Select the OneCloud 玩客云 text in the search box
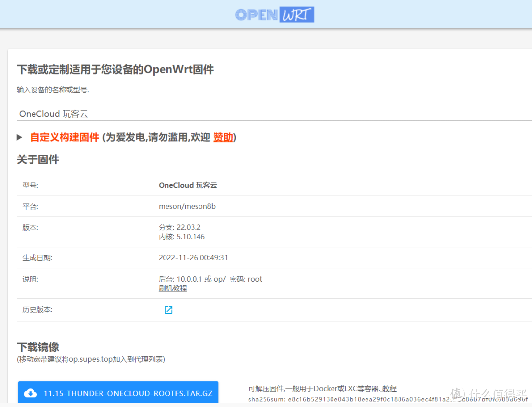The width and height of the screenshot is (532, 407). click(x=53, y=114)
